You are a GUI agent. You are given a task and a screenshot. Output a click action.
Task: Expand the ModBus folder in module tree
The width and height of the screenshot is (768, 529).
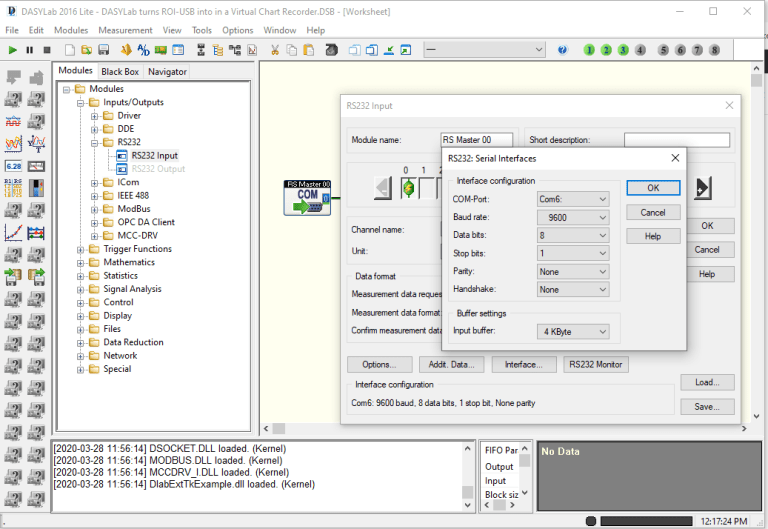[95, 210]
